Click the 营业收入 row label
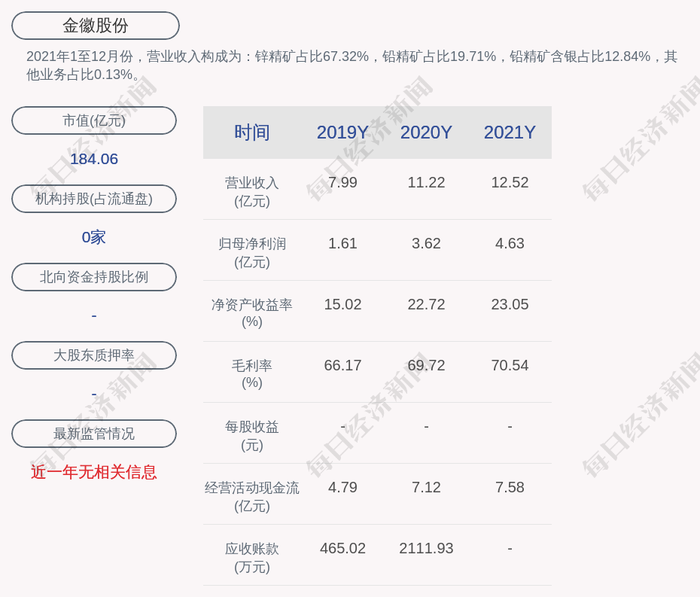The height and width of the screenshot is (597, 700). [x=252, y=191]
